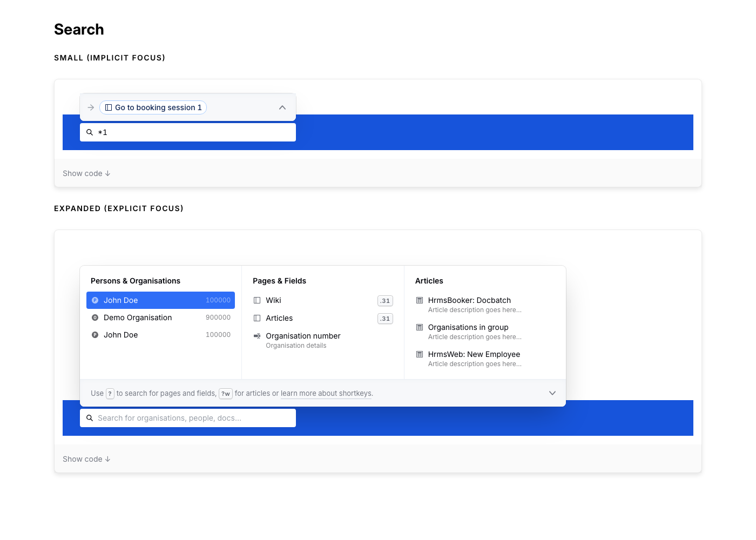756x540 pixels.
Task: Open 'learn more about shortkeys' link
Action: (326, 393)
